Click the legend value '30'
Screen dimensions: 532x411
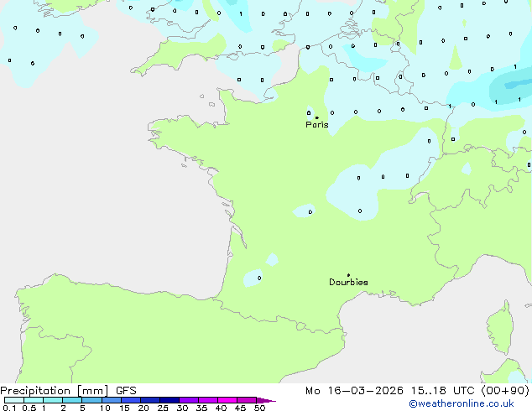tap(182, 408)
